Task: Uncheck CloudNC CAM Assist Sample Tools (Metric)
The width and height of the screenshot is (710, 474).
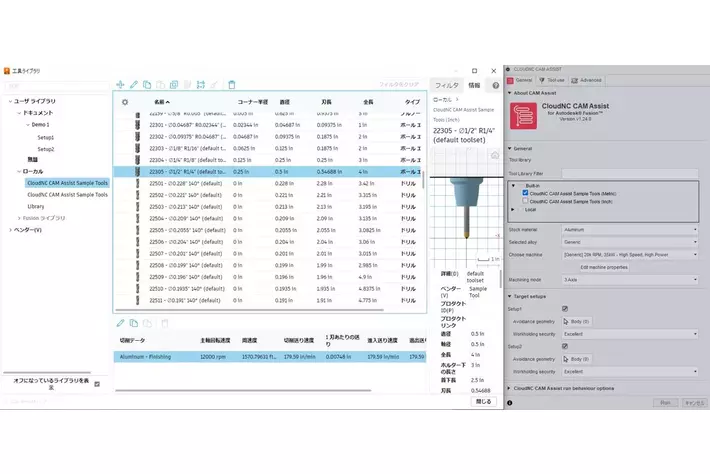Action: click(x=525, y=192)
